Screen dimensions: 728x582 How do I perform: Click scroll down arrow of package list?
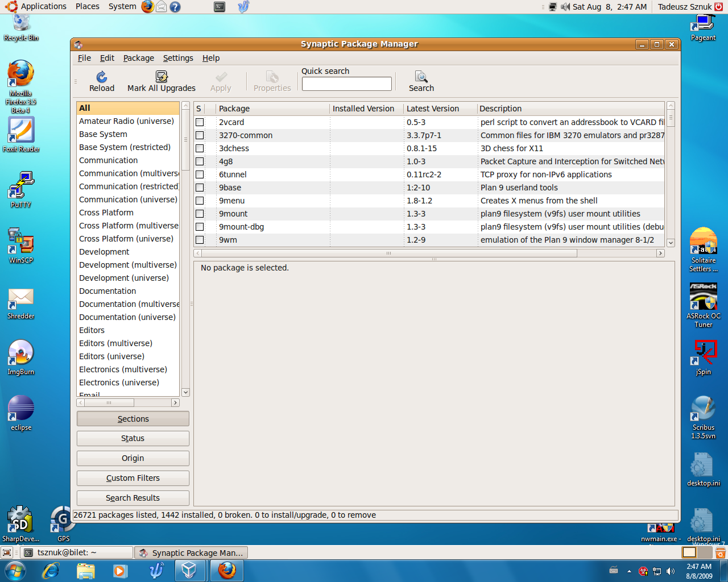click(671, 243)
